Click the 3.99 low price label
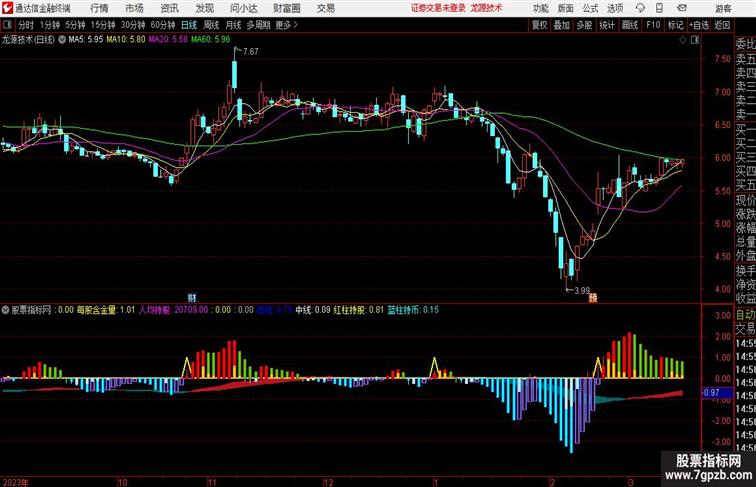 [x=582, y=291]
